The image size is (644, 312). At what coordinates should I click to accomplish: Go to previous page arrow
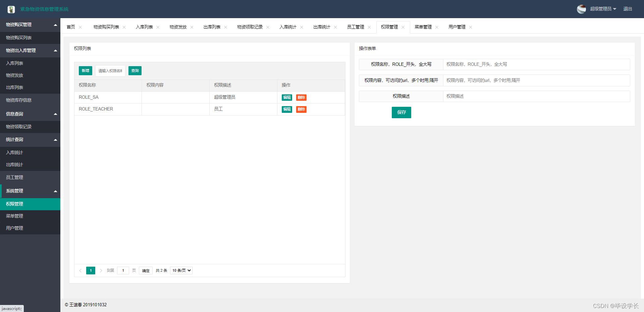80,270
